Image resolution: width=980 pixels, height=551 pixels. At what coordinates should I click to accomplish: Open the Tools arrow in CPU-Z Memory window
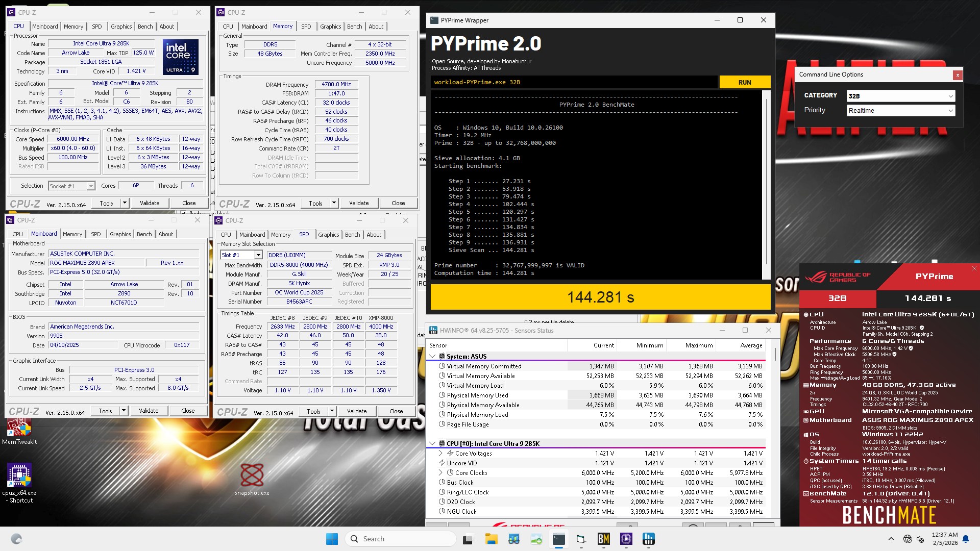(334, 203)
